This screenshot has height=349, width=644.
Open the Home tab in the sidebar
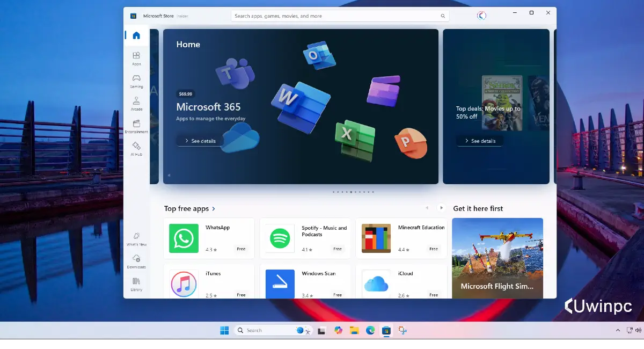point(136,35)
